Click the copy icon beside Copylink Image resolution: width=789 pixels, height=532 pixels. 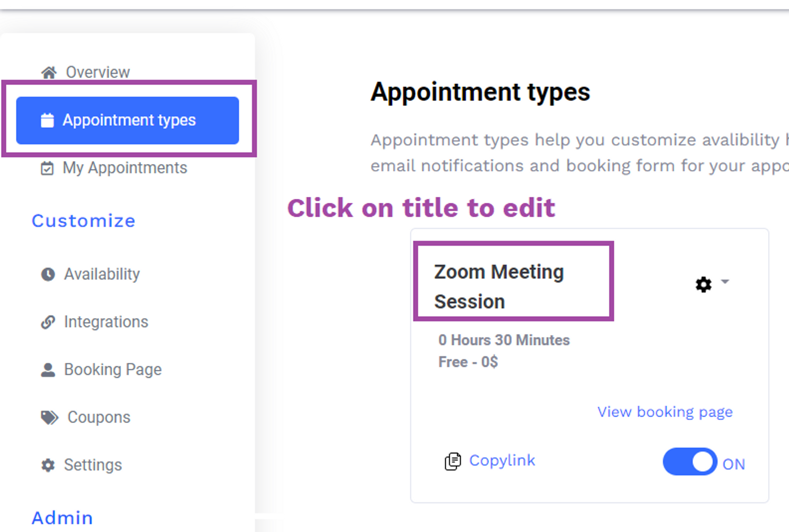coord(453,461)
